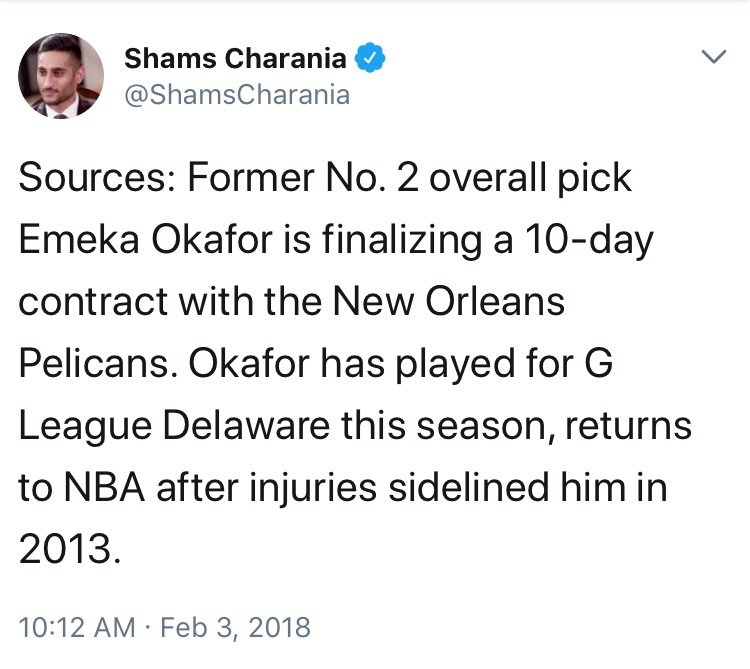Click the blue verified checkmark badge

pyautogui.click(x=370, y=57)
